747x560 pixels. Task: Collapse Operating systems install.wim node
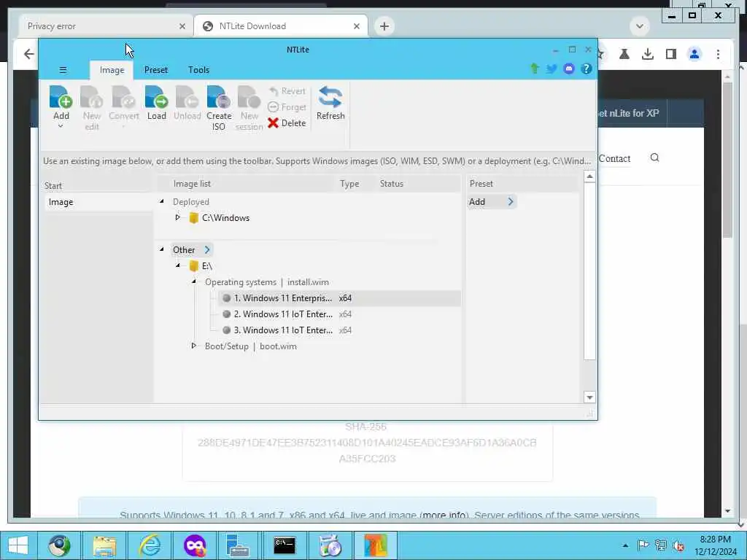point(194,281)
